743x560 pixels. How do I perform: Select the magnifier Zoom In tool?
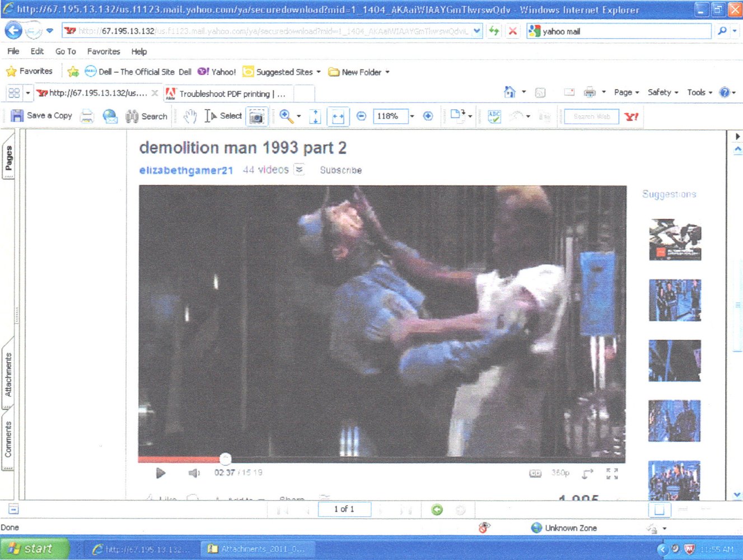click(286, 116)
